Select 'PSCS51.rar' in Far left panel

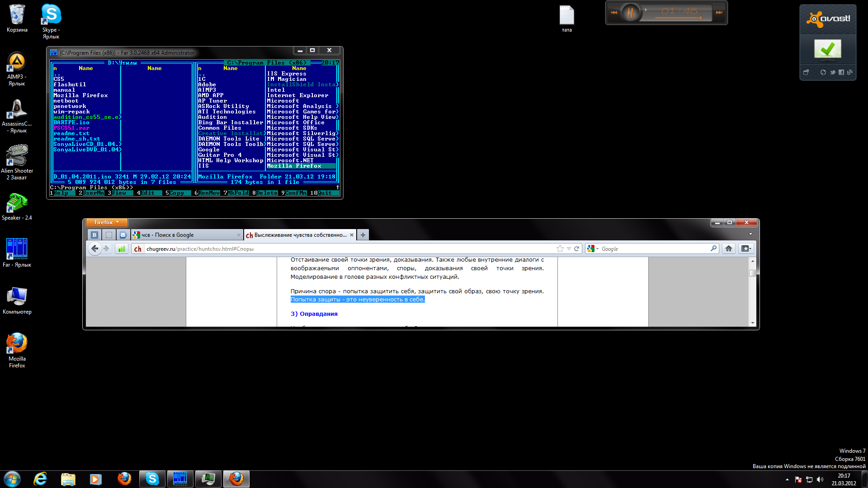click(x=71, y=128)
